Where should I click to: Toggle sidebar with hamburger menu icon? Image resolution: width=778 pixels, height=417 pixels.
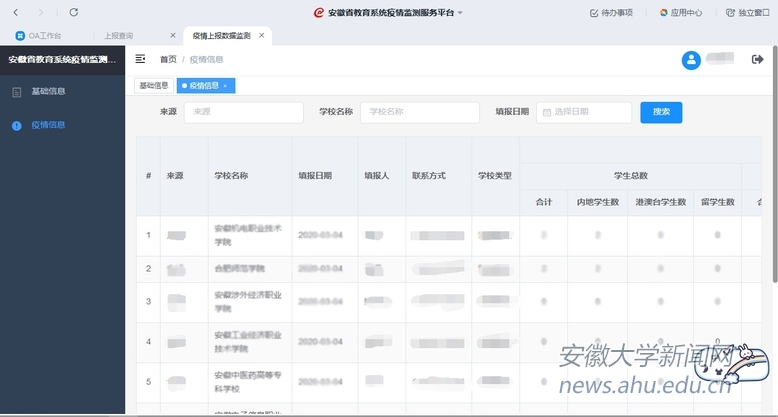click(140, 59)
